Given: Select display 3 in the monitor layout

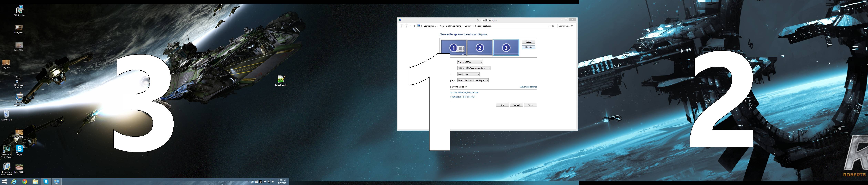Looking at the screenshot, I should coord(506,48).
